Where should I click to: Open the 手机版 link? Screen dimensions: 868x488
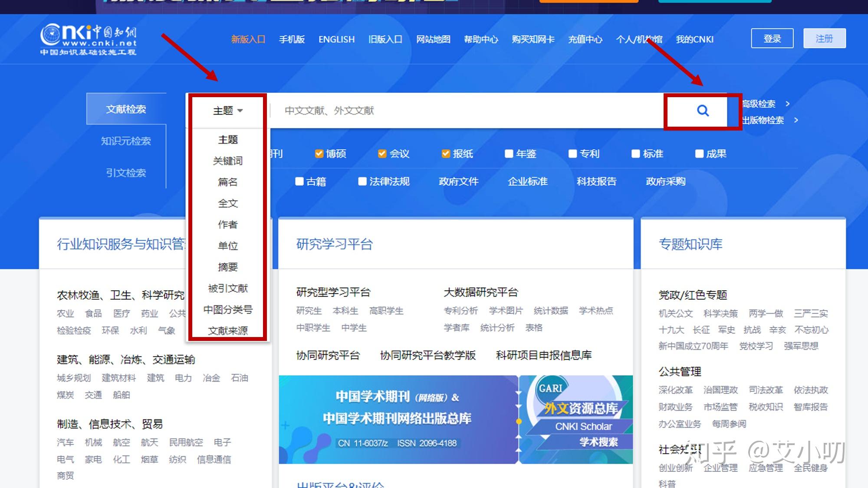click(292, 39)
